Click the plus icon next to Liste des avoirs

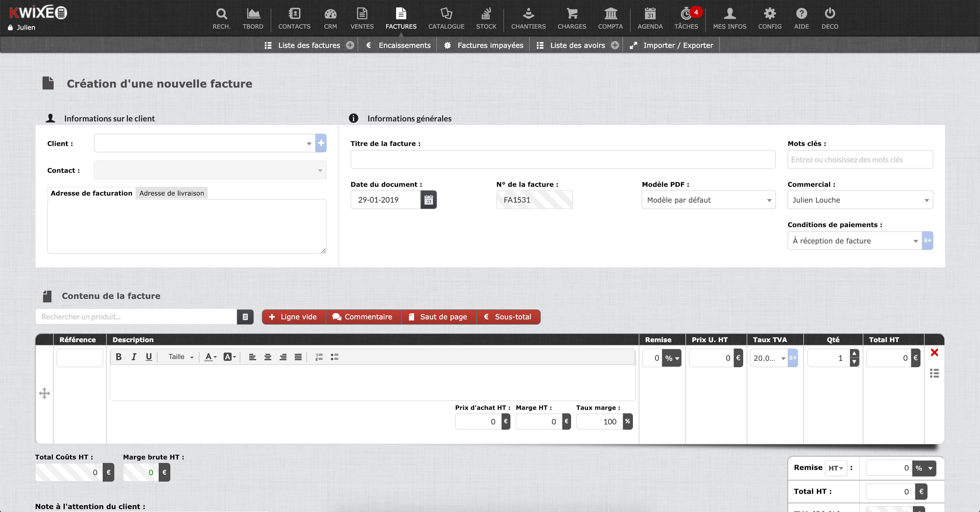(615, 45)
